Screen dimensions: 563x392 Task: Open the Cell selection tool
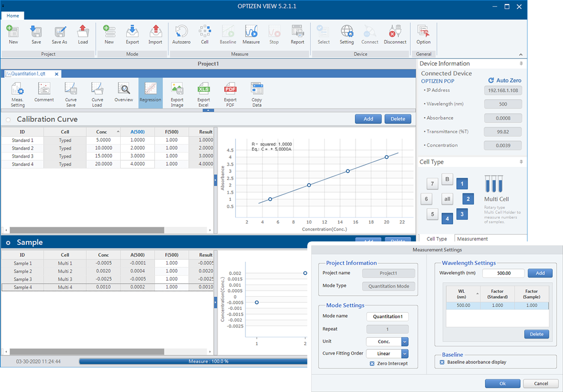(205, 35)
